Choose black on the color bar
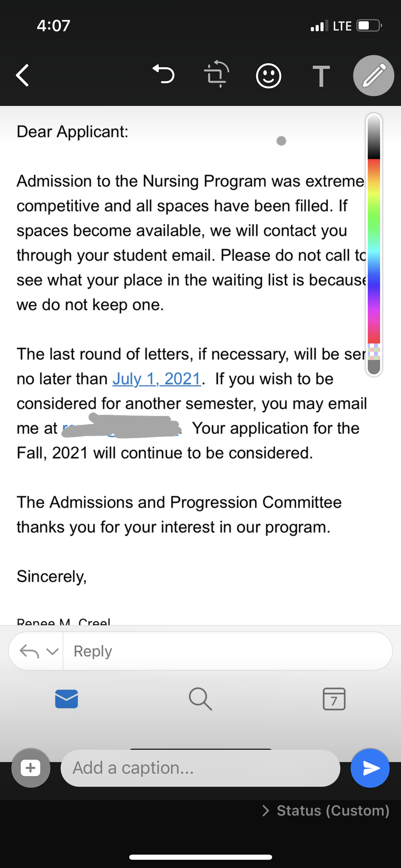 tap(374, 151)
